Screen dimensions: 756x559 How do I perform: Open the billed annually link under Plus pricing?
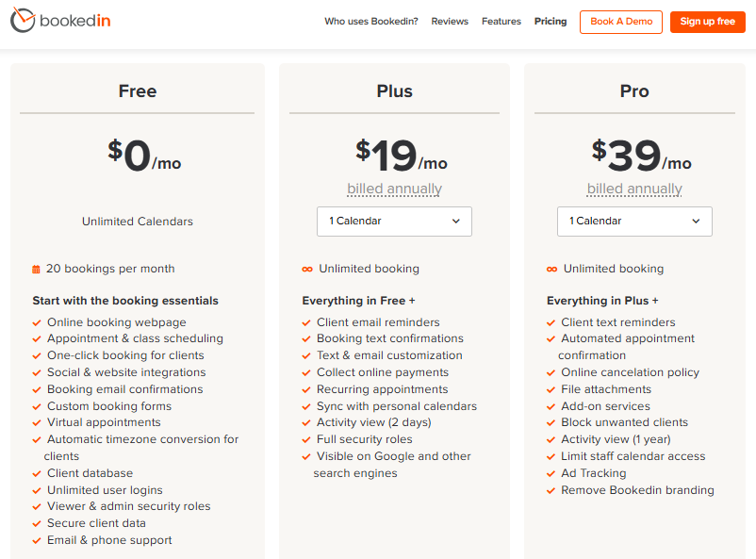(x=393, y=189)
